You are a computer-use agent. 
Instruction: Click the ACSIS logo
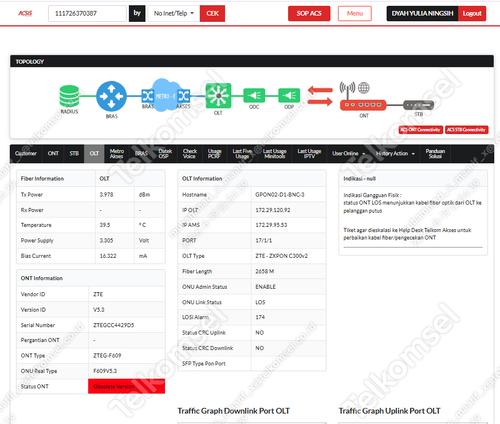pos(25,13)
